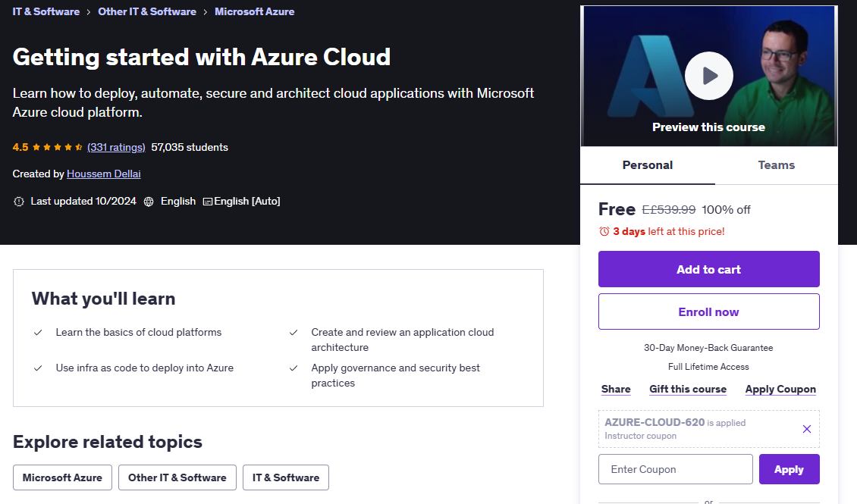Image resolution: width=857 pixels, height=504 pixels.
Task: Click the Enroll now button
Action: 709,311
